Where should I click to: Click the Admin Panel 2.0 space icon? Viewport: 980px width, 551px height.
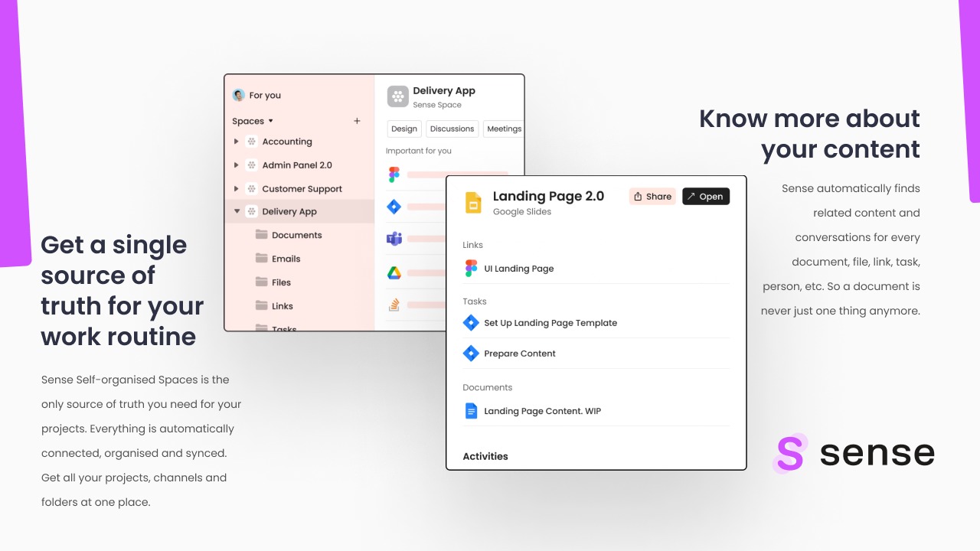pos(251,165)
